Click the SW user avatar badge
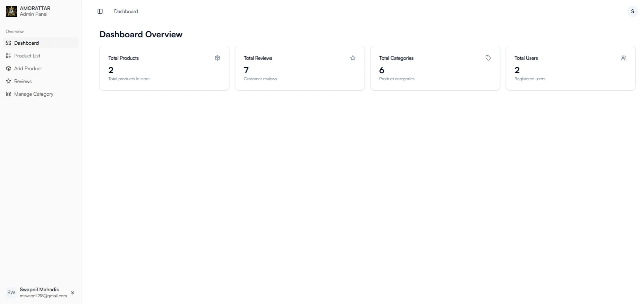This screenshot has width=644, height=304. click(x=11, y=293)
